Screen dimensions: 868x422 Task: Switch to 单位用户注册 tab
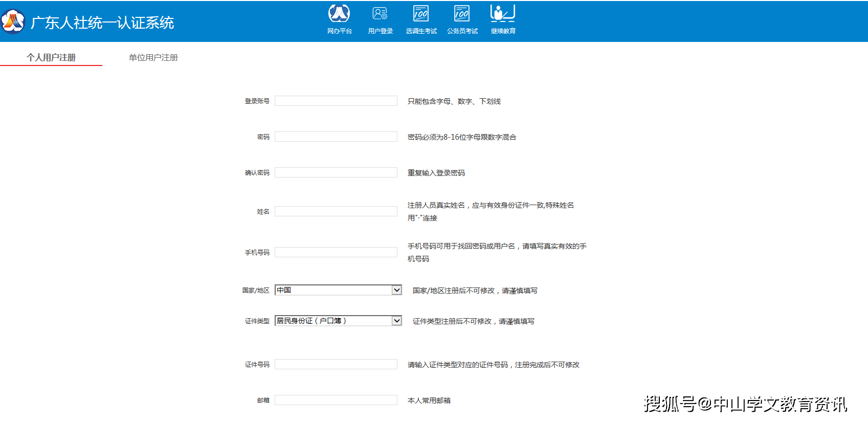(x=153, y=58)
